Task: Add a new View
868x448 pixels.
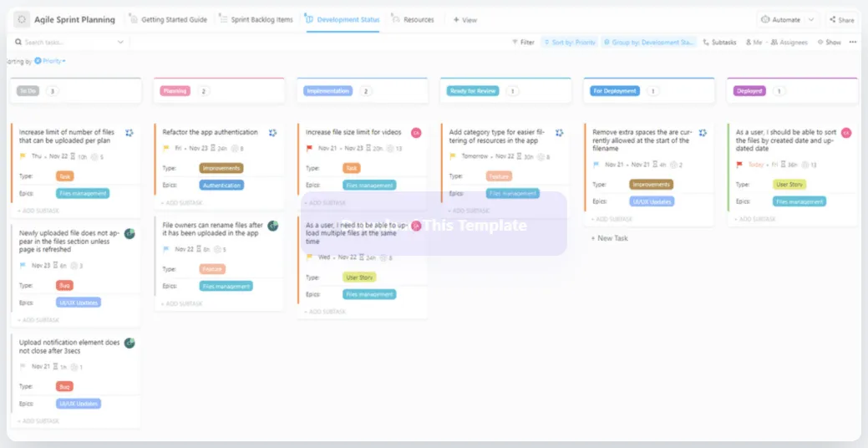Action: click(x=465, y=20)
